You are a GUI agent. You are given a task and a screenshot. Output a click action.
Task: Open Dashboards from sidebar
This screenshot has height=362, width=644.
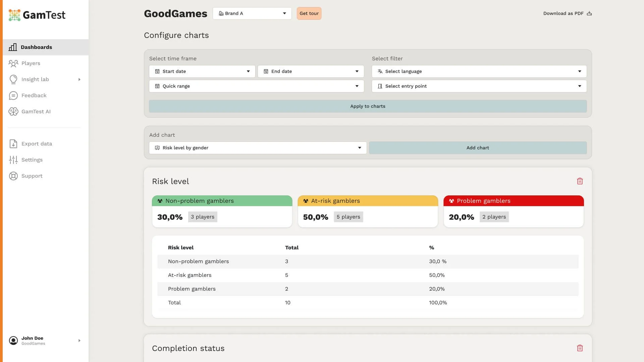coord(36,47)
